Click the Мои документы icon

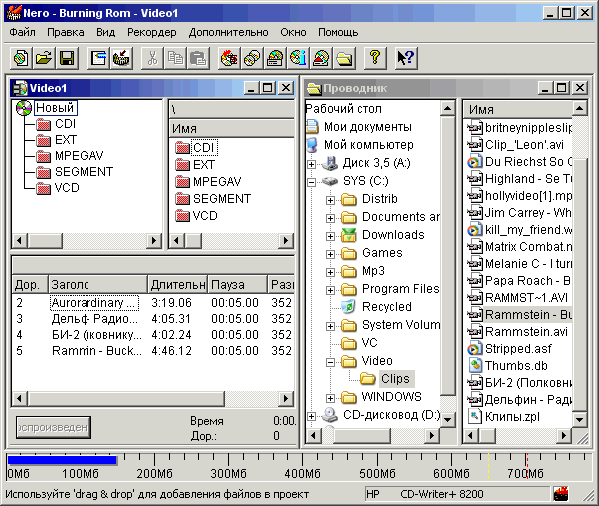[x=312, y=126]
